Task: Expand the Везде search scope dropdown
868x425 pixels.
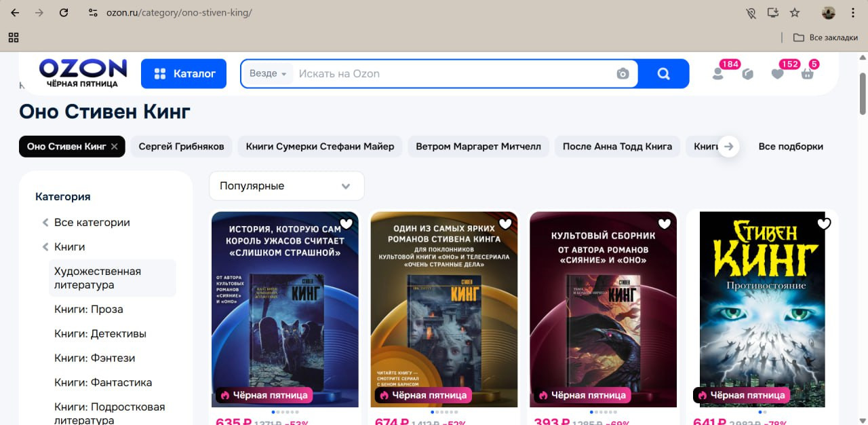Action: pos(268,74)
